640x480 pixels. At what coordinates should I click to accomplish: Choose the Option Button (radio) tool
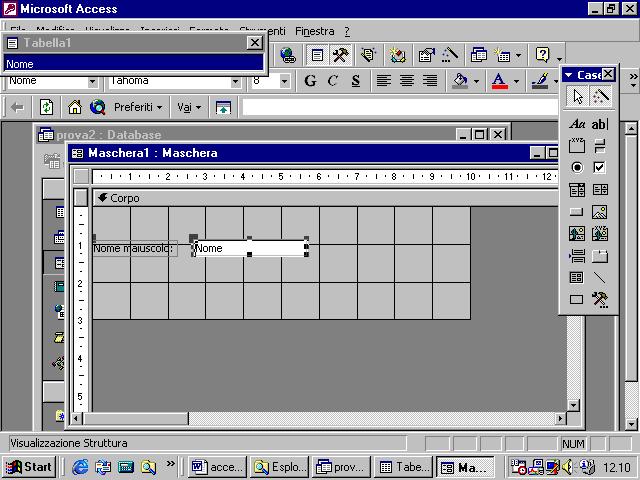pyautogui.click(x=577, y=167)
